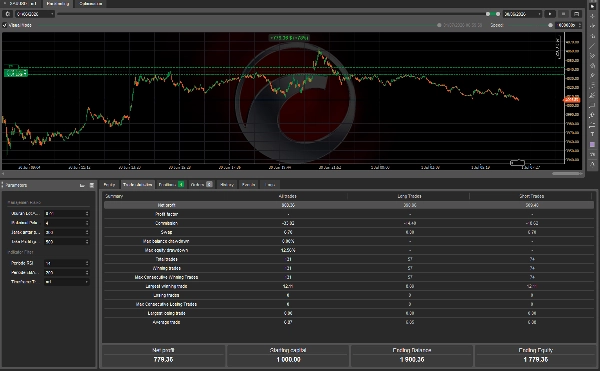Screen dimensions: 600x371
Task: Click the date range slider left handle
Action: click(x=488, y=14)
